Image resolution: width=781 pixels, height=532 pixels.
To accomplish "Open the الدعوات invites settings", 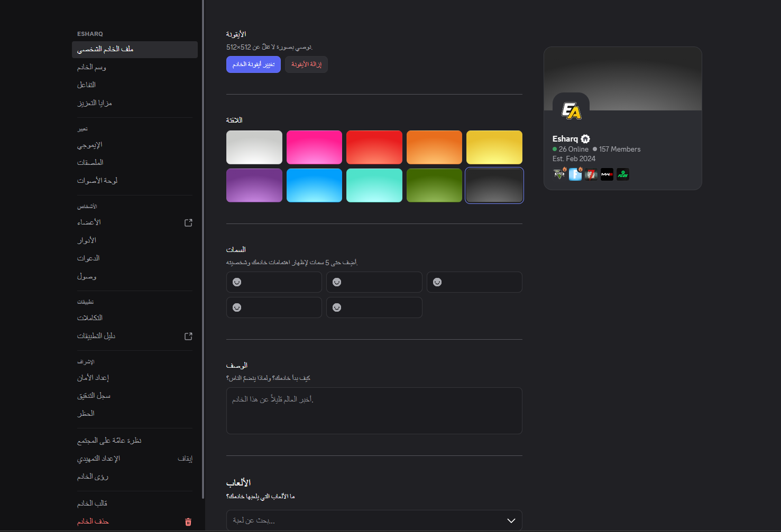I will (x=135, y=258).
